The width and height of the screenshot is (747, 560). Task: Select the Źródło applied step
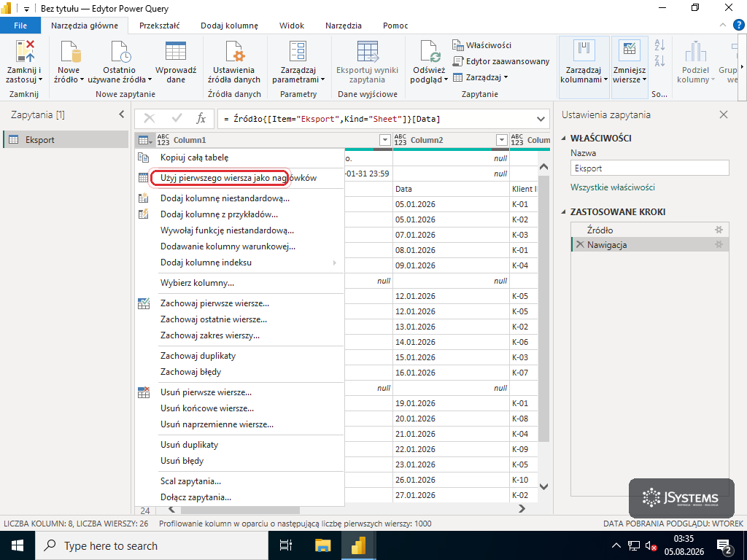point(650,230)
